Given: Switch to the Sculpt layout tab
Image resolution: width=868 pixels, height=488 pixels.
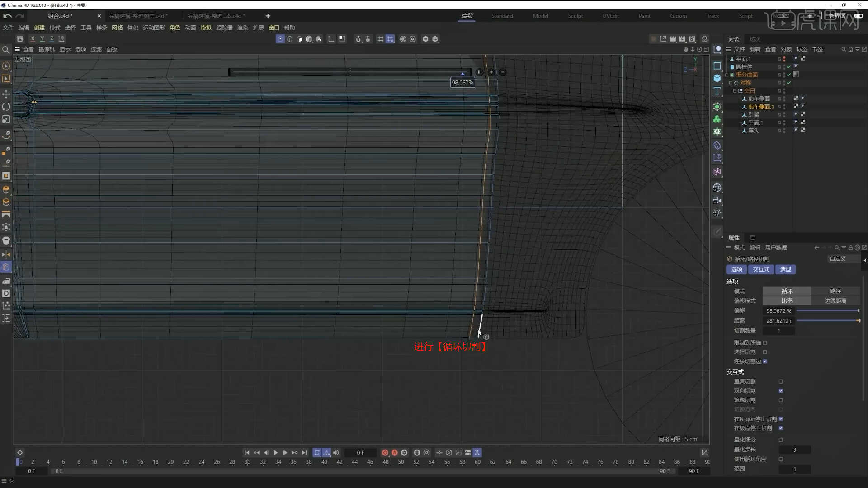Looking at the screenshot, I should (575, 16).
